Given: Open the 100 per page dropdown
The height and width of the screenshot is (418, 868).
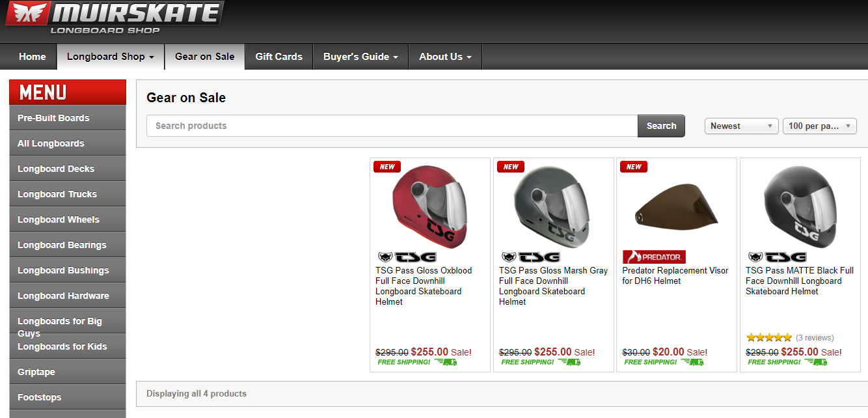Looking at the screenshot, I should (819, 126).
